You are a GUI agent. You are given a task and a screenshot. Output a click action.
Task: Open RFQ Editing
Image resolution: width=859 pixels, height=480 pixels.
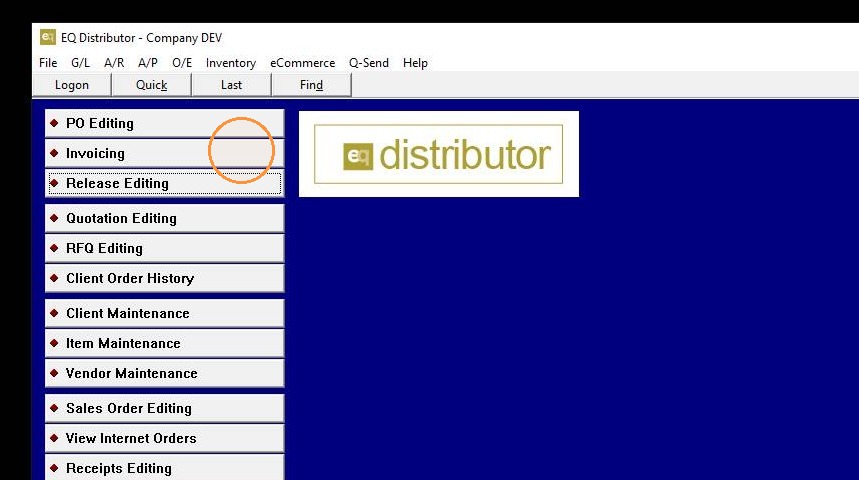pyautogui.click(x=165, y=248)
